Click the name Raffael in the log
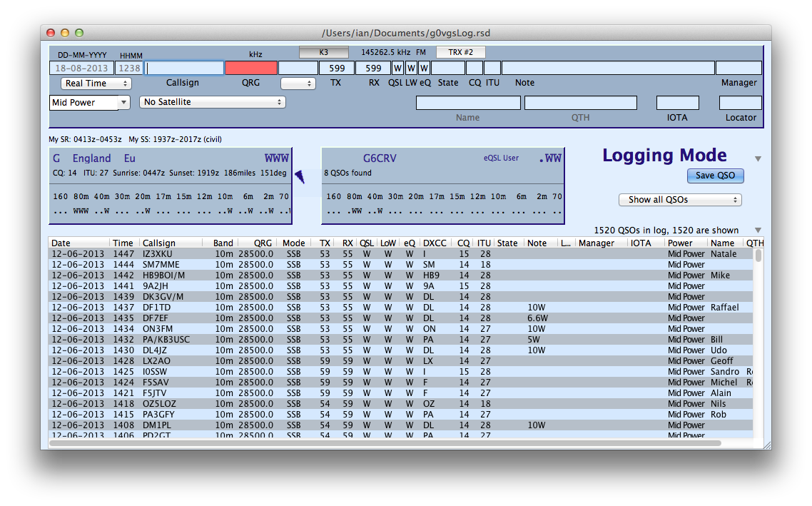812x506 pixels. (724, 308)
